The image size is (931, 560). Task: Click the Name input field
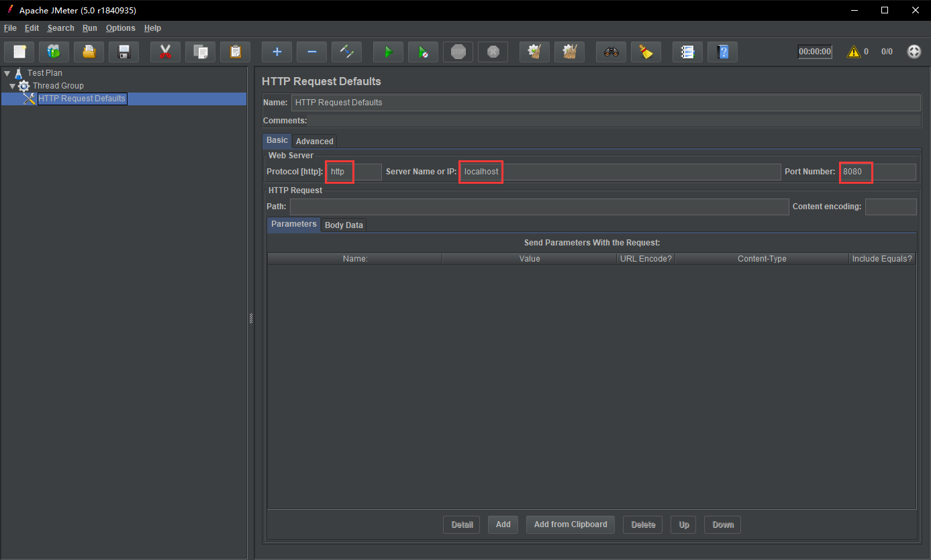606,103
